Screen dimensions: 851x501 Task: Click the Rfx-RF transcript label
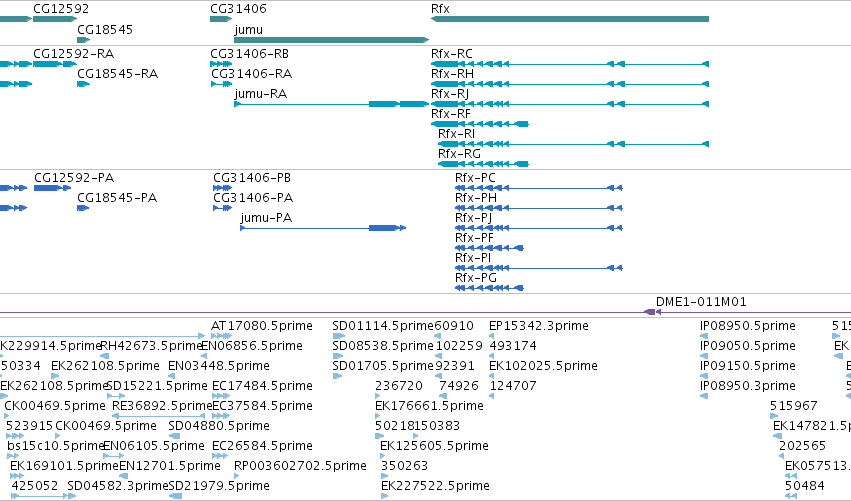(x=451, y=114)
